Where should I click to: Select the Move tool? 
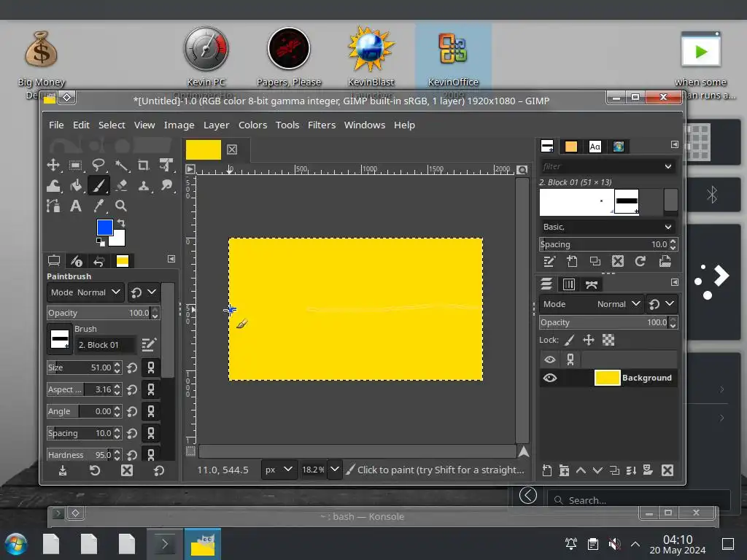tap(53, 166)
